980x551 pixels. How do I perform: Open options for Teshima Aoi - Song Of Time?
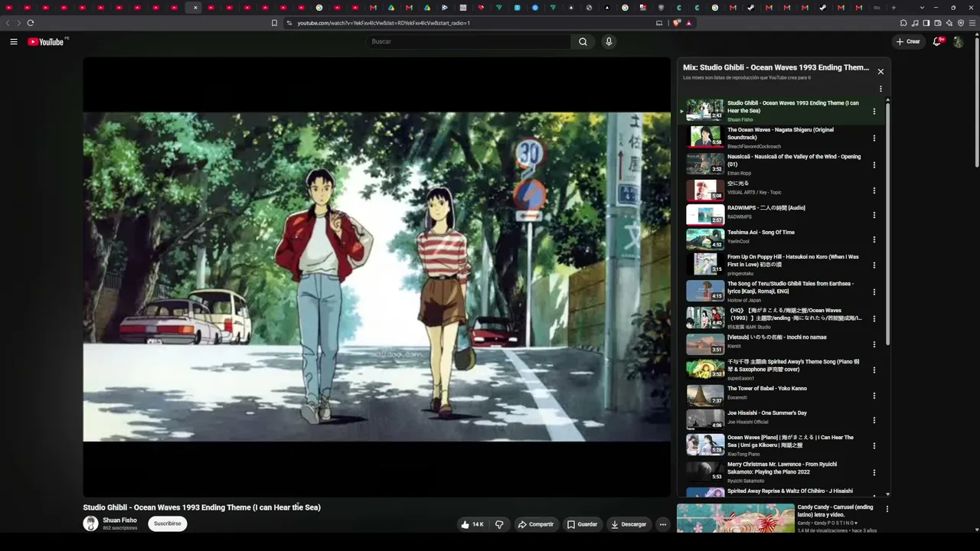[874, 240]
